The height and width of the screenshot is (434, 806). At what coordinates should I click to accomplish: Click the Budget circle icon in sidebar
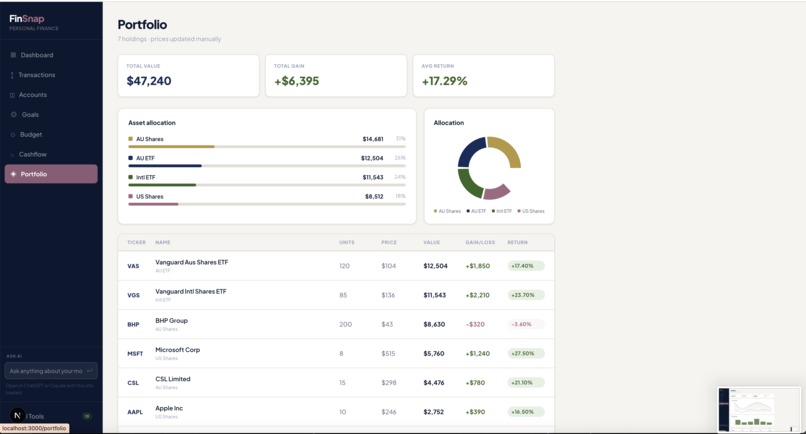pyautogui.click(x=13, y=135)
